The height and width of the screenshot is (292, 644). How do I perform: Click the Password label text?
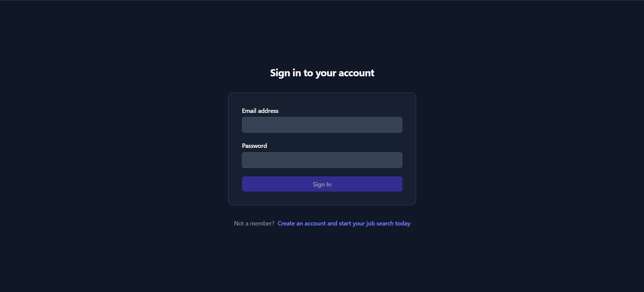(x=254, y=146)
